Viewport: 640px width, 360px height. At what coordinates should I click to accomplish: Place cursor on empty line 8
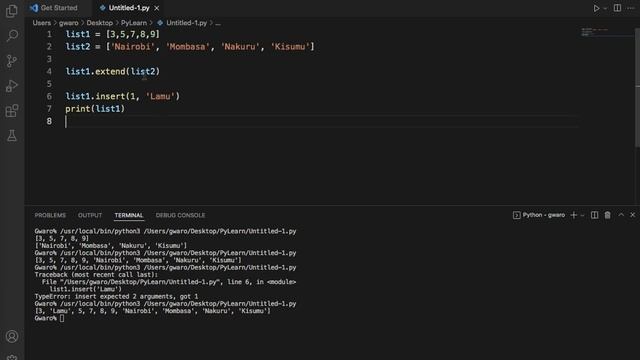click(321, 121)
